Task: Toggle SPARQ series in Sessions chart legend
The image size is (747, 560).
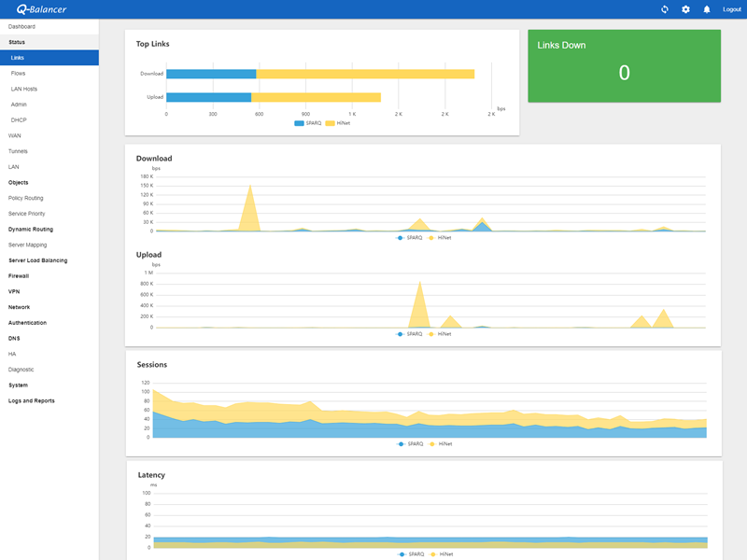Action: [x=410, y=444]
